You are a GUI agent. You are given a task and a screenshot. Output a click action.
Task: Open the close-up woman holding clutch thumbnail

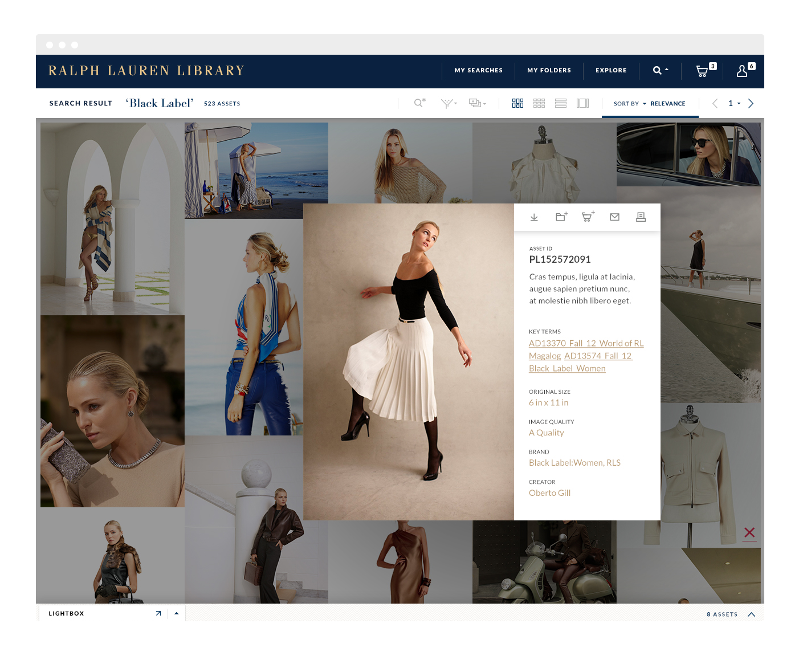pos(112,411)
